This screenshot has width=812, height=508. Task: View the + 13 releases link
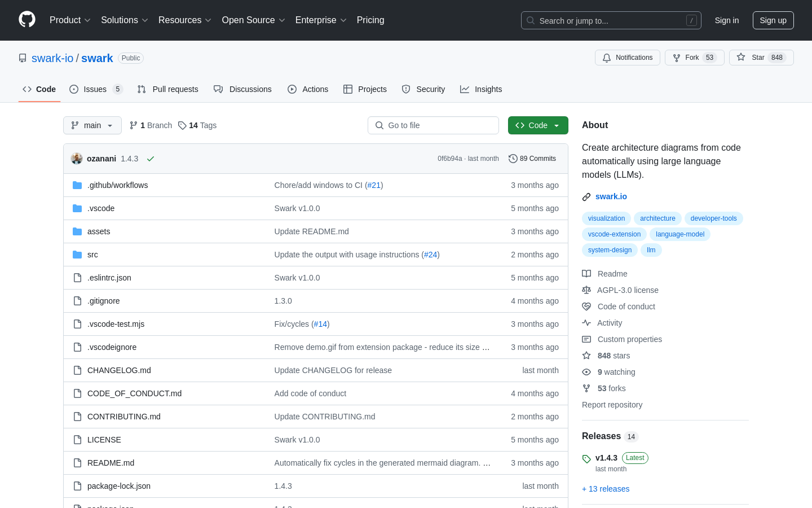606,489
